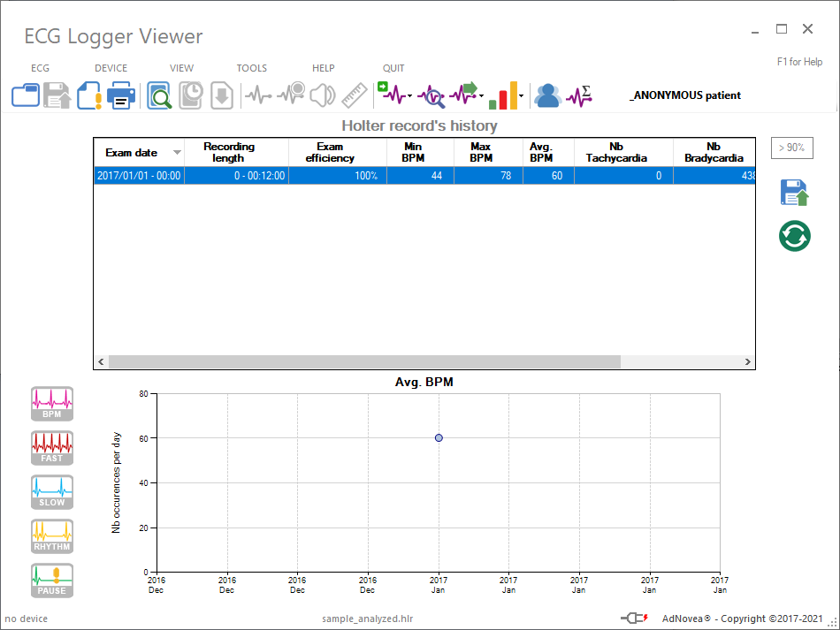Open the HELP menu
The height and width of the screenshot is (630, 840).
click(x=323, y=68)
